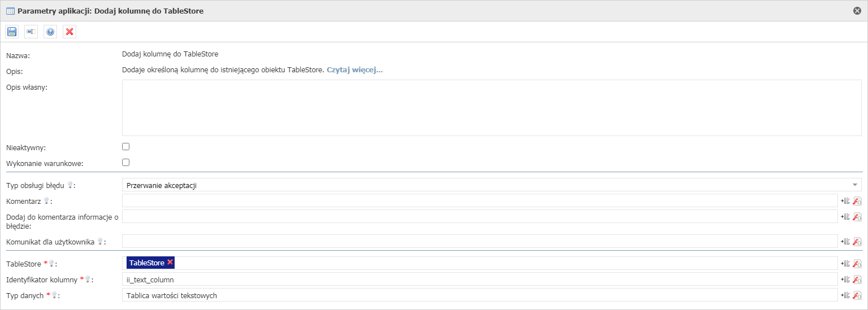
Task: Click the insert variable icon beside Komentarz field
Action: coord(845,200)
